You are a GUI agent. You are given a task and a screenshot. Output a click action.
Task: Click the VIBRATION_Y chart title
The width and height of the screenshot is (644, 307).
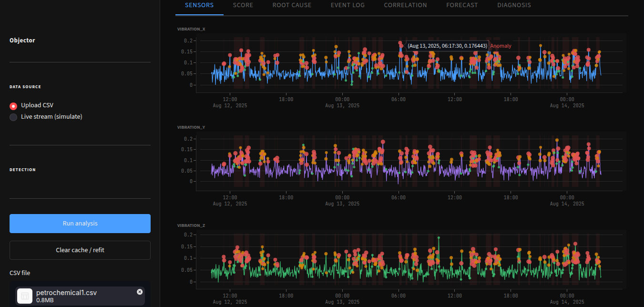191,127
